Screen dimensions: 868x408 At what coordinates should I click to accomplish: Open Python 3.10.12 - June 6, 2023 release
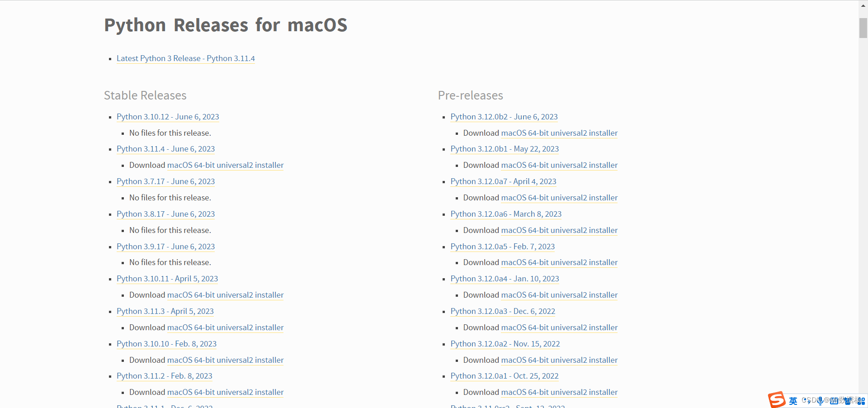(x=168, y=117)
